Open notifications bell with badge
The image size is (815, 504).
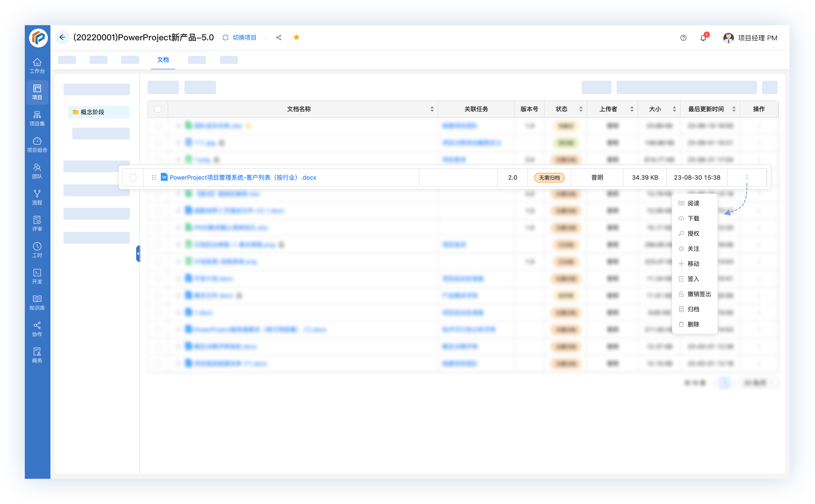[x=703, y=38]
